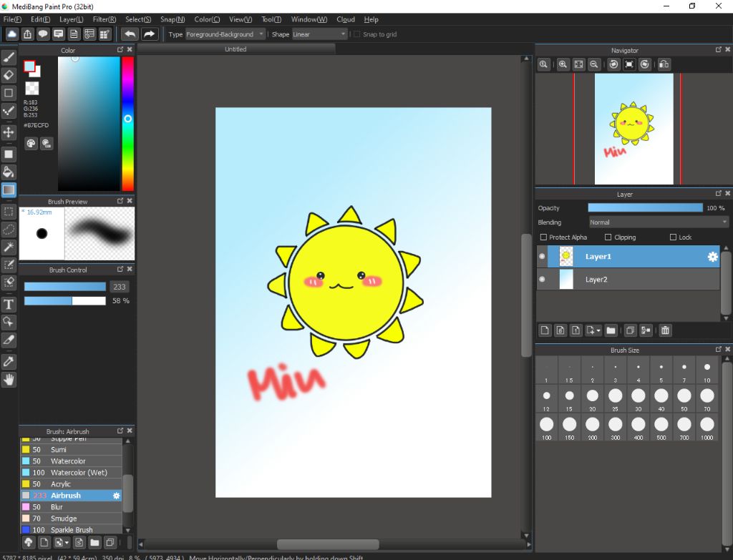
Task: Fit canvas to Navigator view icon
Action: pos(578,64)
